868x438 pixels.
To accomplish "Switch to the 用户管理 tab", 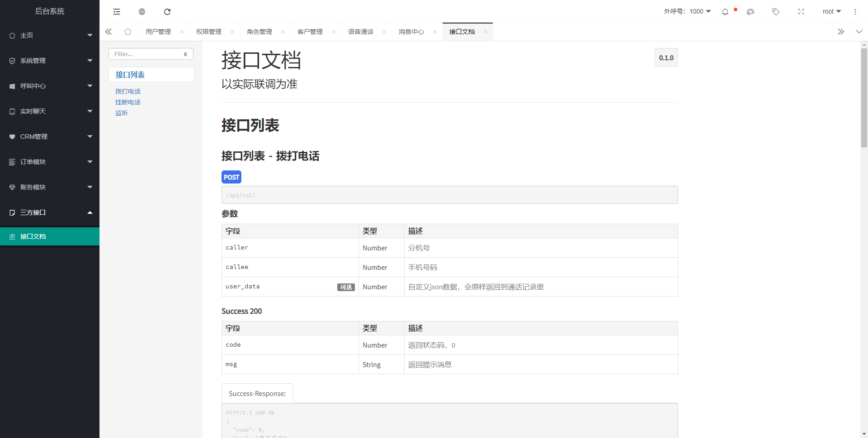I will coord(158,32).
